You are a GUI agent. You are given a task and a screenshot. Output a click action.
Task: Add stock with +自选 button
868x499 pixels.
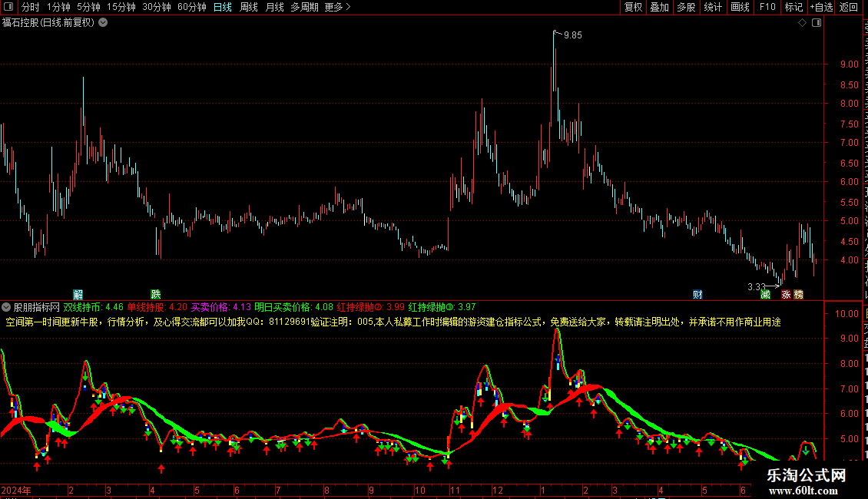pyautogui.click(x=821, y=7)
